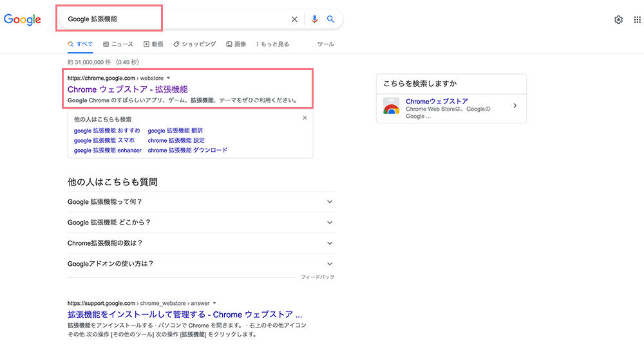Select the すべて tab
The width and height of the screenshot is (644, 350).
pos(80,44)
